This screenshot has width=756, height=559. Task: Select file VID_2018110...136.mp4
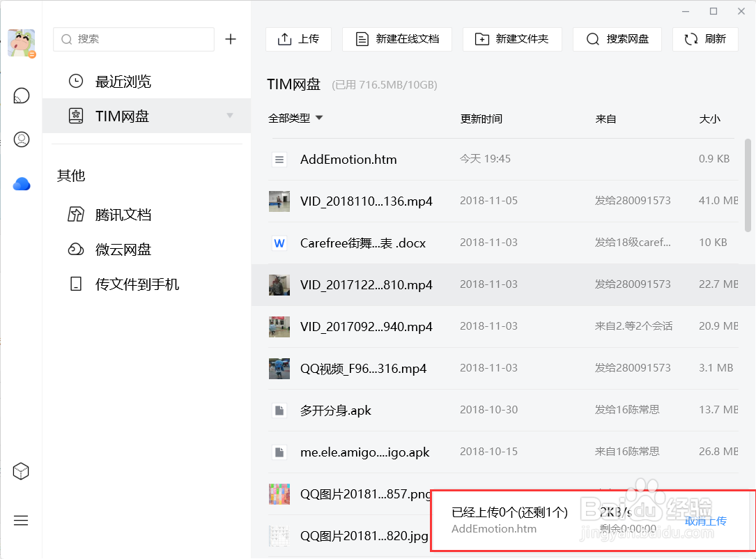tap(367, 201)
